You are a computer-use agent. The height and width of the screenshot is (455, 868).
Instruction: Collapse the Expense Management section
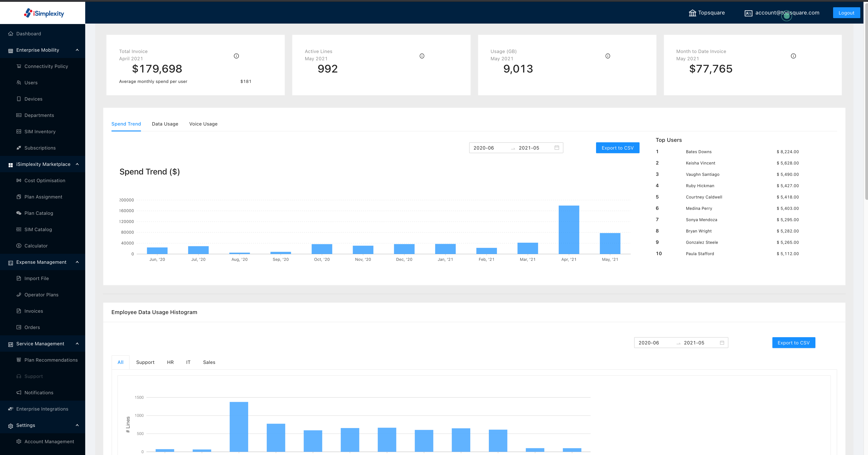pyautogui.click(x=77, y=262)
